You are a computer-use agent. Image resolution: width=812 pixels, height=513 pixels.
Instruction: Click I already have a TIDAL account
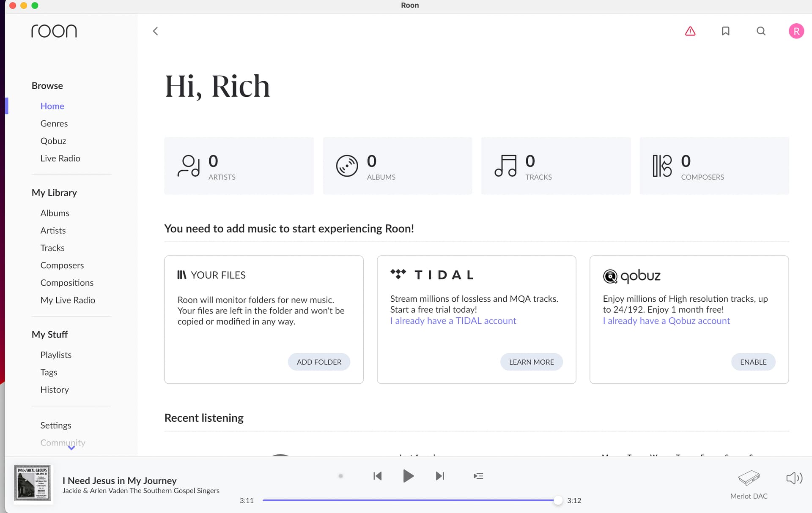453,321
